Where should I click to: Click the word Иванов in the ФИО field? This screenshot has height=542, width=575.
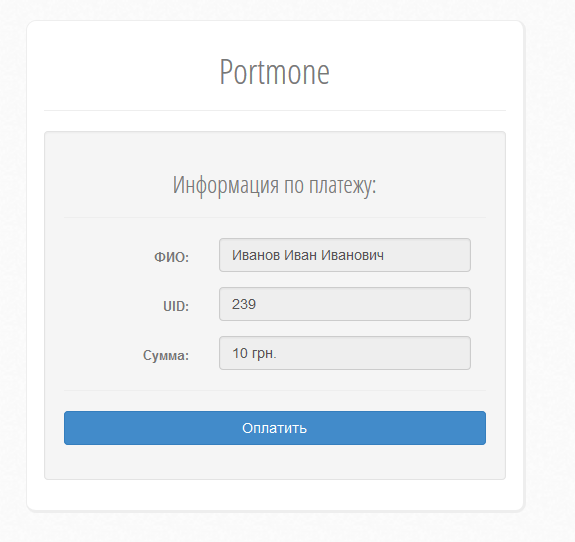[x=256, y=255]
